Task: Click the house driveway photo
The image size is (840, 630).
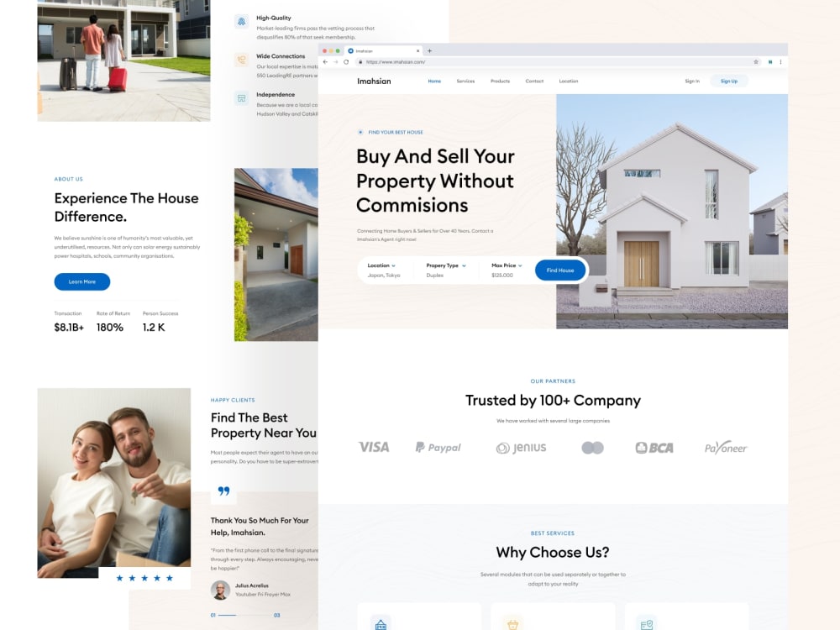Action: click(276, 255)
